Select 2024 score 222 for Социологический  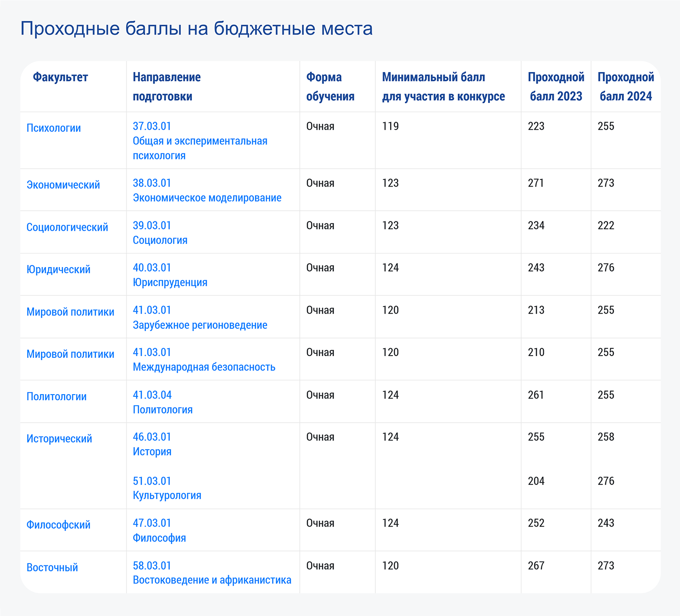point(606,226)
